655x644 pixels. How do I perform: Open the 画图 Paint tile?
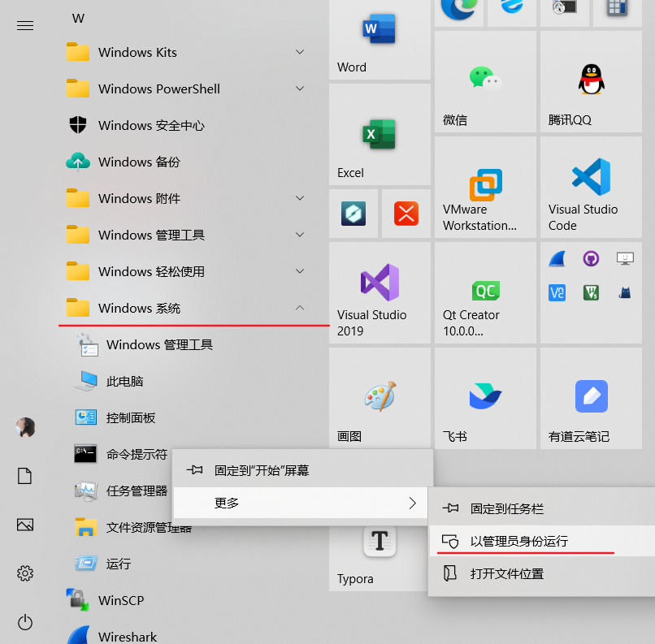[380, 399]
